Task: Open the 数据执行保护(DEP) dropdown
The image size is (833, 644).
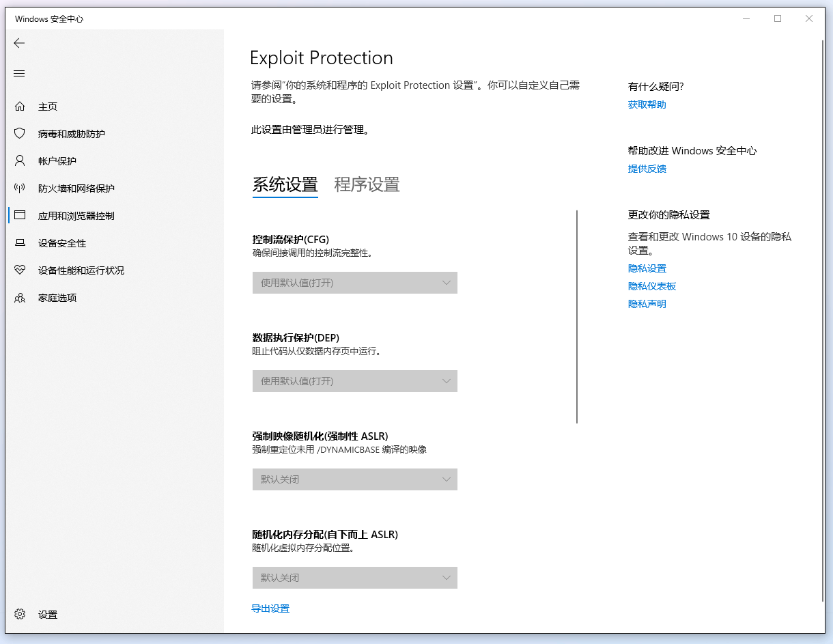Action: tap(355, 381)
